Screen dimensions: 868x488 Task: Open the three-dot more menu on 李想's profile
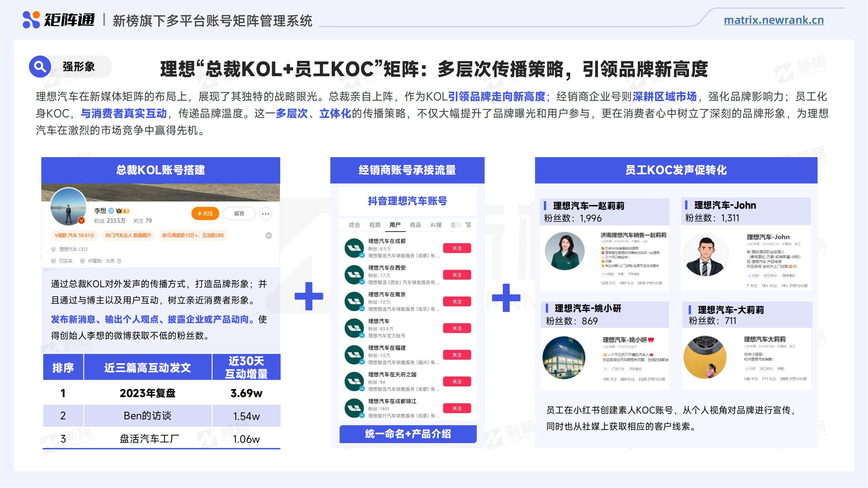(x=266, y=213)
